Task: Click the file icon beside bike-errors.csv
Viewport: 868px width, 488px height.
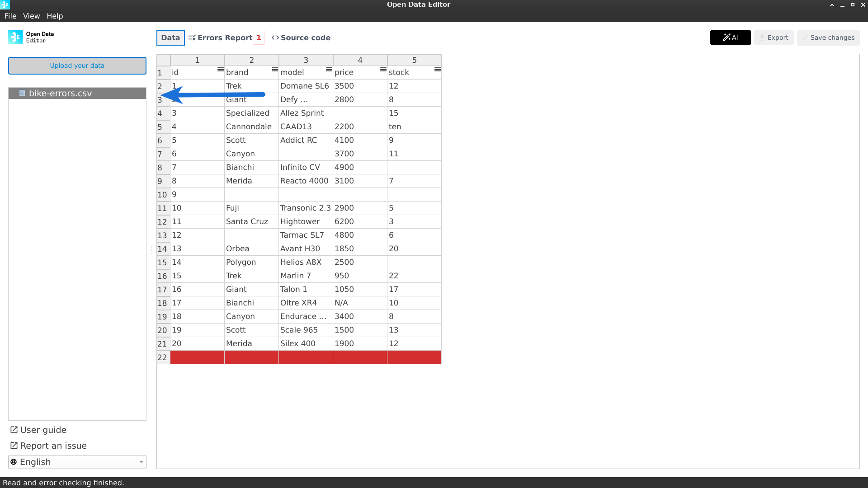Action: [22, 93]
